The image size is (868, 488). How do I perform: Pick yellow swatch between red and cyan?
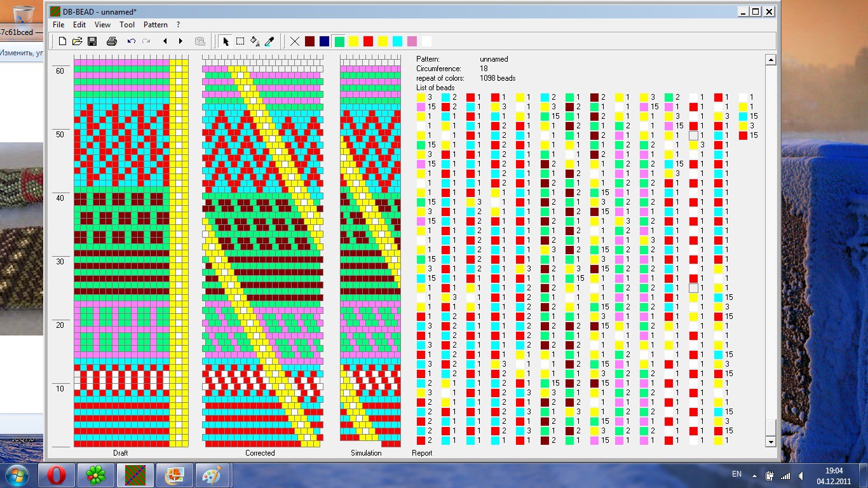coord(383,41)
